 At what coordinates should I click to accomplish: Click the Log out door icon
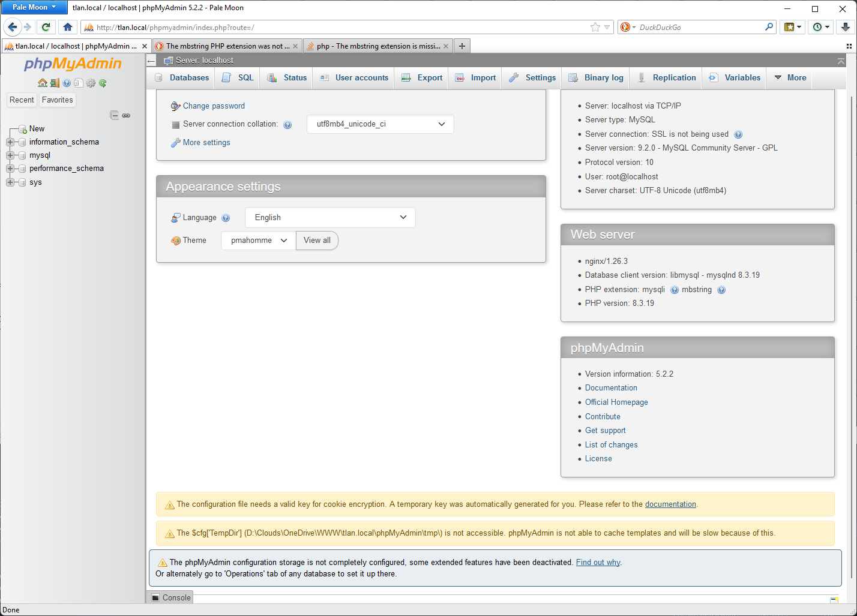coord(55,83)
